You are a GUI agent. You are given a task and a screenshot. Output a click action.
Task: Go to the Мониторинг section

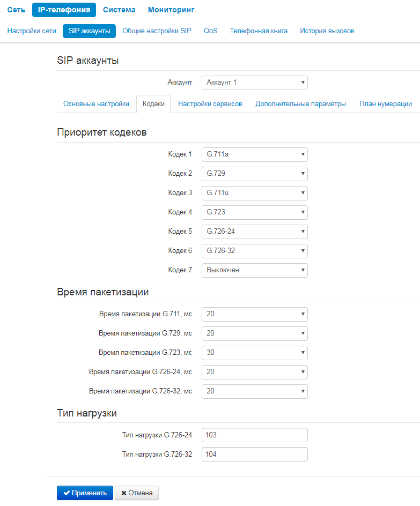[171, 10]
